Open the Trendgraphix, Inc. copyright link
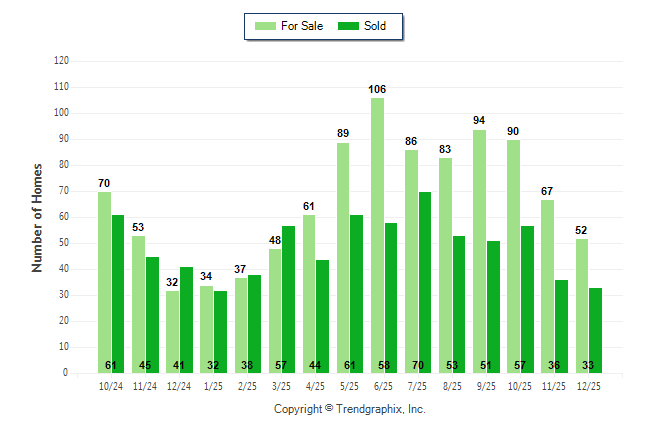 point(349,409)
